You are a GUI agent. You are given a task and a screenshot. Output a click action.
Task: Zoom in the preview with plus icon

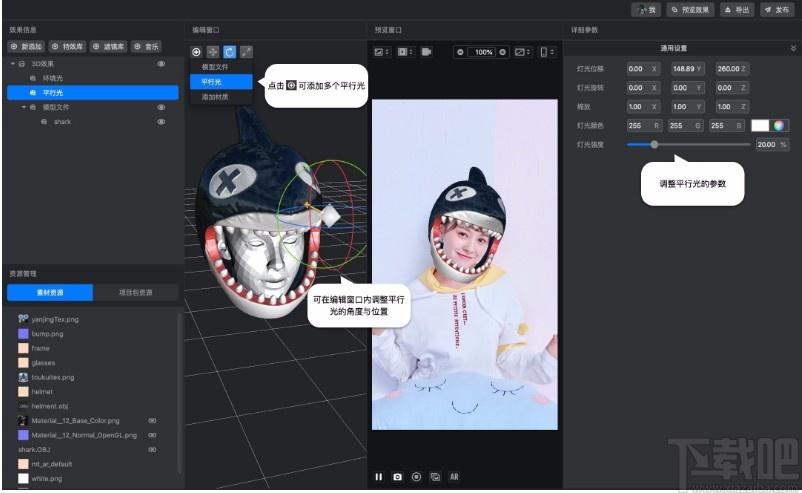tap(502, 52)
